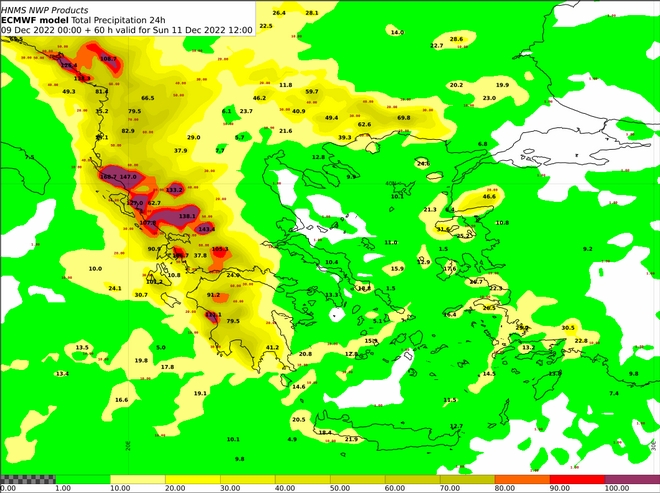
Task: Click the 147.0 precipitation value
Action: tap(128, 176)
